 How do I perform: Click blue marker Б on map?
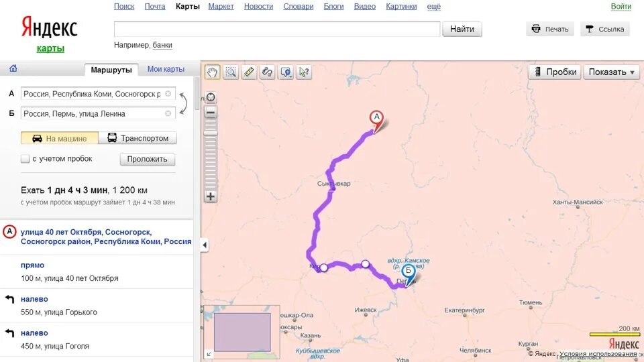pyautogui.click(x=408, y=273)
